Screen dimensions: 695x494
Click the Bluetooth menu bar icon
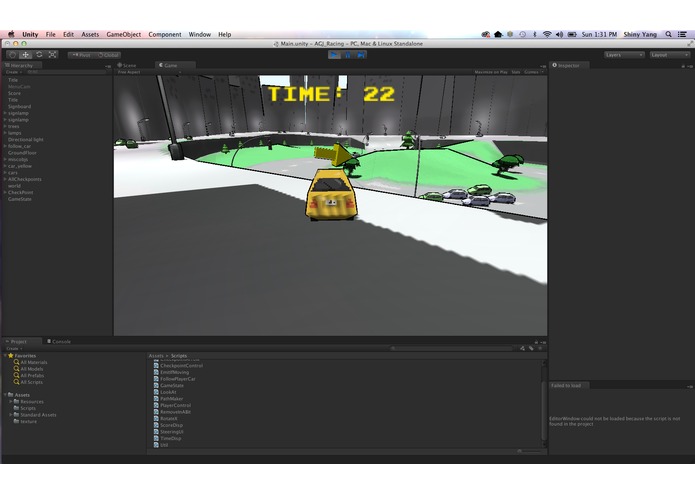click(x=535, y=34)
